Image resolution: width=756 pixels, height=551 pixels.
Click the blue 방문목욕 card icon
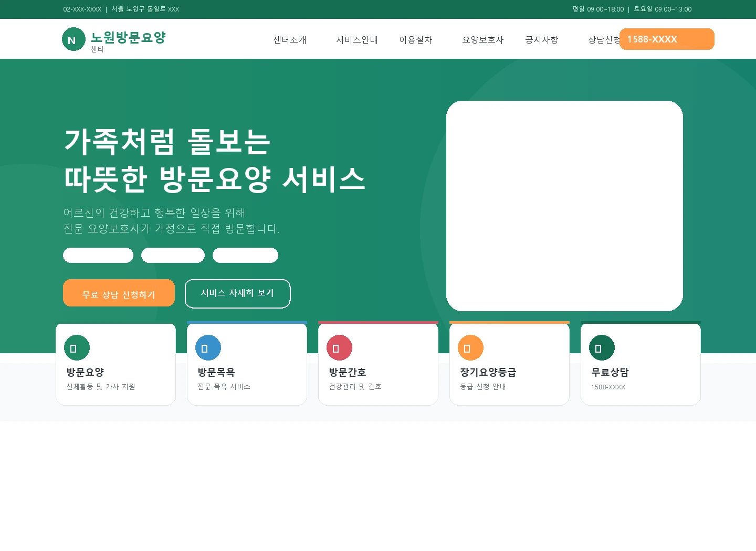point(208,347)
